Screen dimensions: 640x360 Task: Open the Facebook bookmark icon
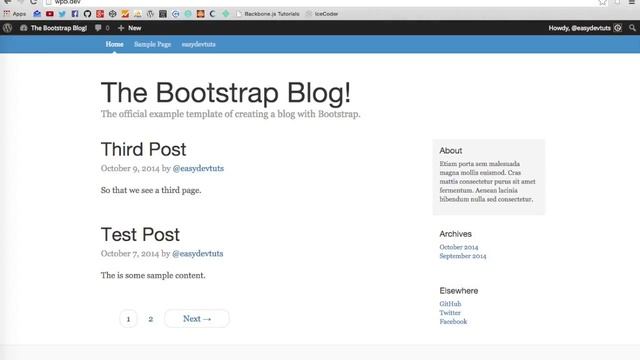pyautogui.click(x=75, y=14)
